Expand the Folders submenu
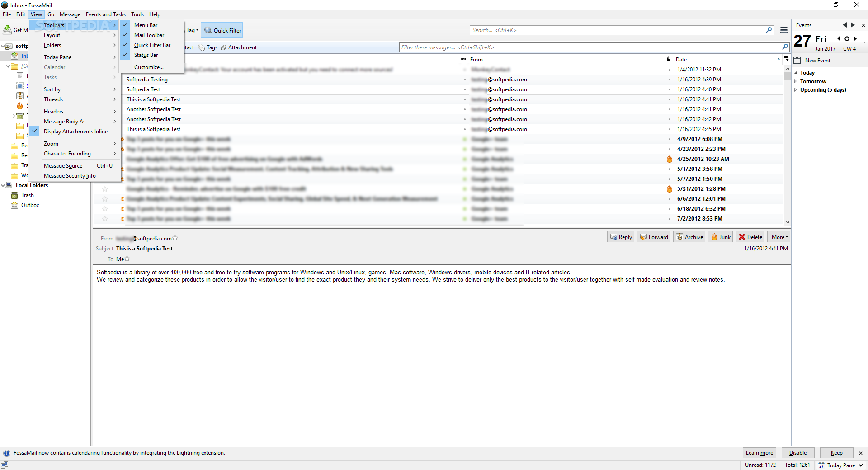Screen dimensions: 868x470 coord(75,45)
